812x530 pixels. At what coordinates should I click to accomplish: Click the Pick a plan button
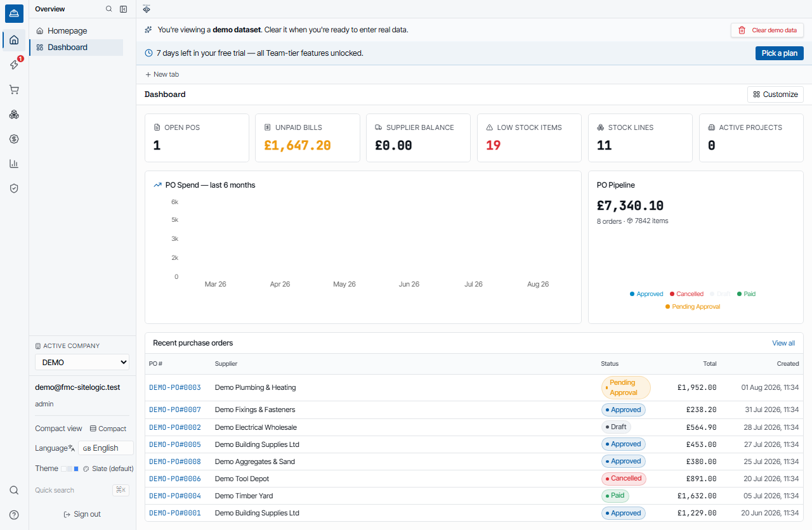[x=779, y=53]
